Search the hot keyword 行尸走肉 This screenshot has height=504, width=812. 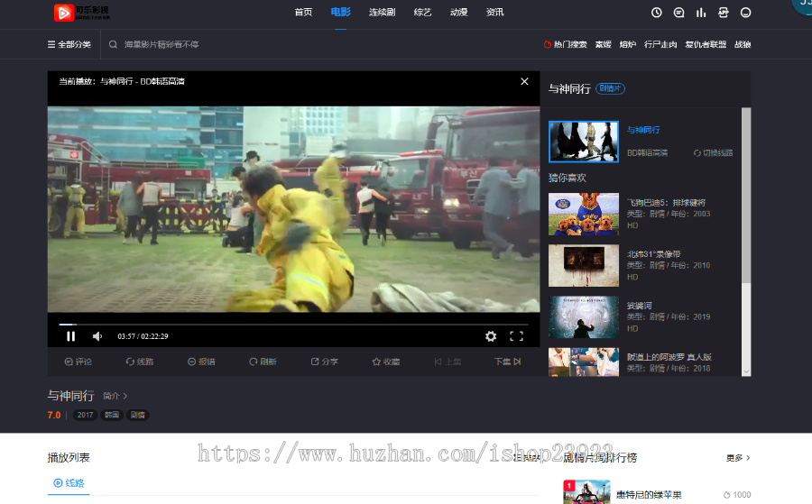(660, 44)
